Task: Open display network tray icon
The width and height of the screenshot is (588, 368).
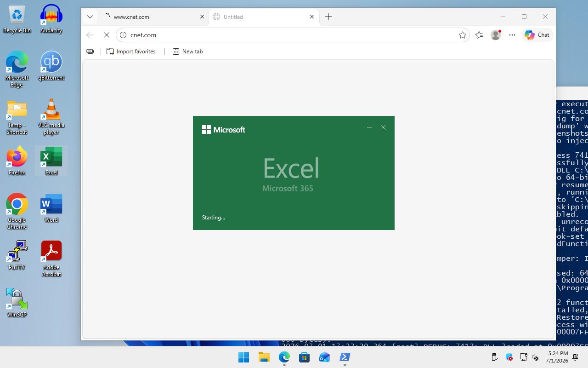Action: click(523, 357)
